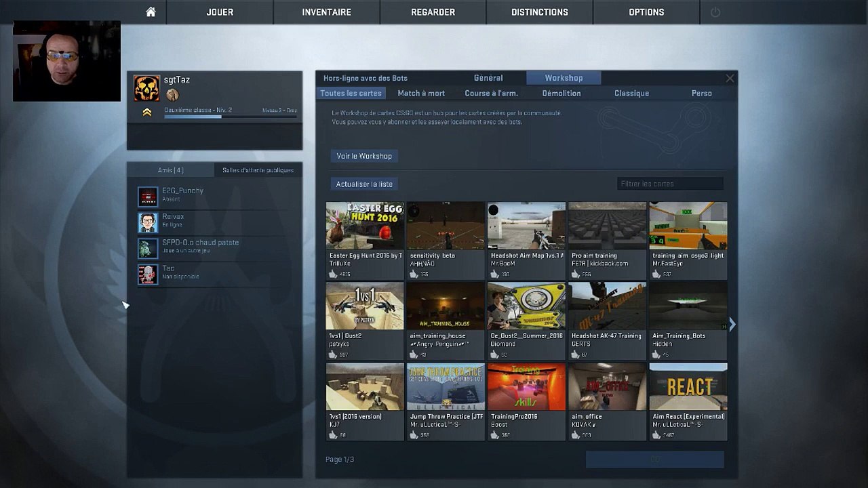The image size is (868, 488).
Task: Click thumbs-up icon on aim_training_house
Action: [x=414, y=354]
